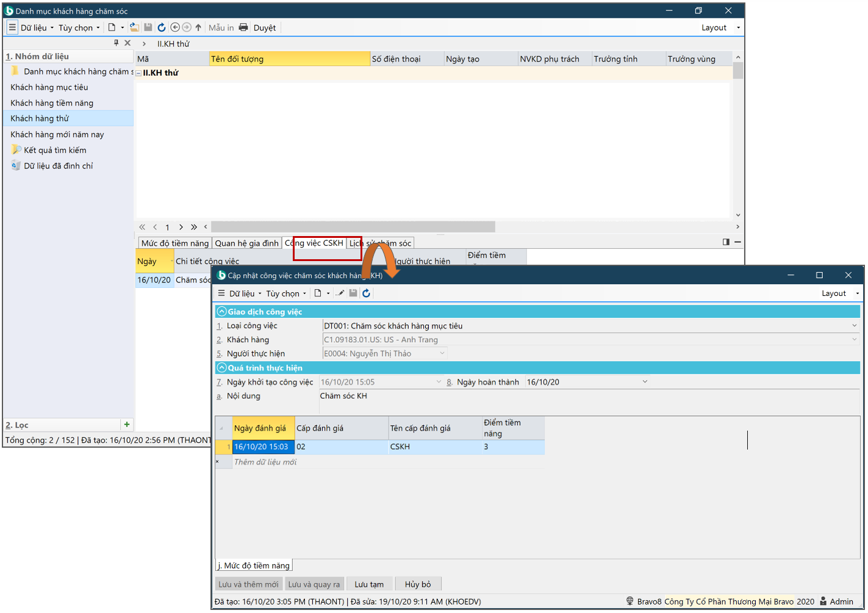The image size is (868, 613).
Task: Collapse the II.KH thử group row
Action: tap(138, 73)
